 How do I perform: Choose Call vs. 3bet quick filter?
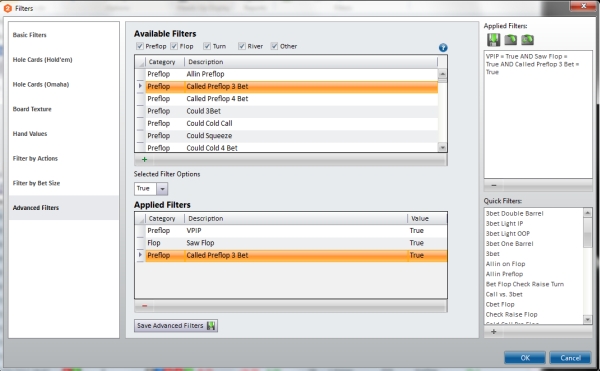point(504,294)
